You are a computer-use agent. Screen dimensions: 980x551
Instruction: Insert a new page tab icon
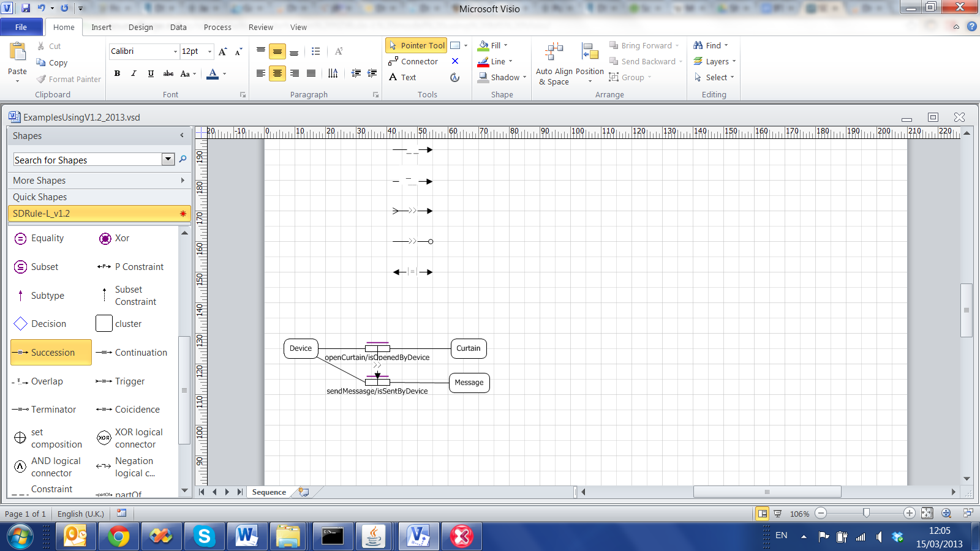(x=303, y=492)
